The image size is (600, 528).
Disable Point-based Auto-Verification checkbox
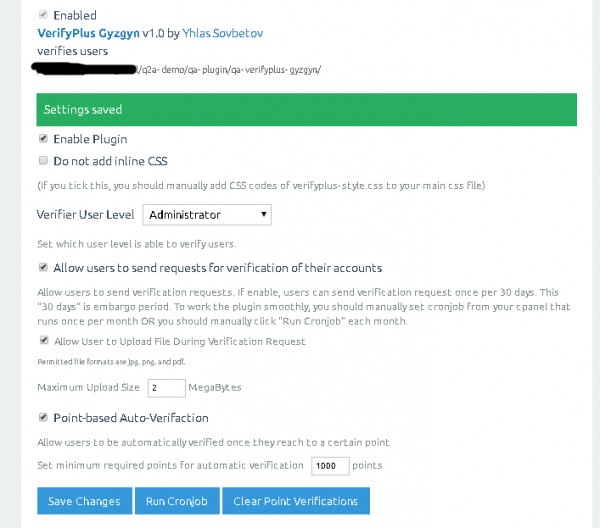tap(42, 417)
